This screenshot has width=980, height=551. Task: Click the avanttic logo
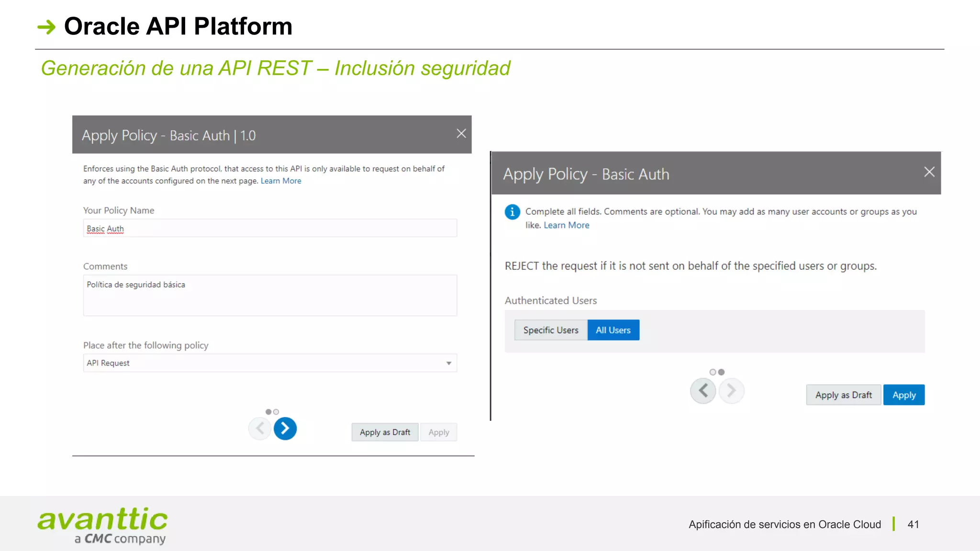(x=102, y=525)
